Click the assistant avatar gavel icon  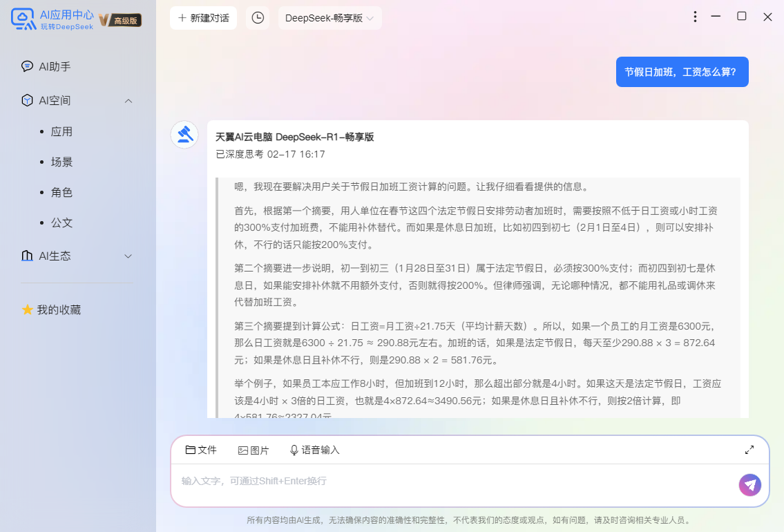pyautogui.click(x=184, y=135)
